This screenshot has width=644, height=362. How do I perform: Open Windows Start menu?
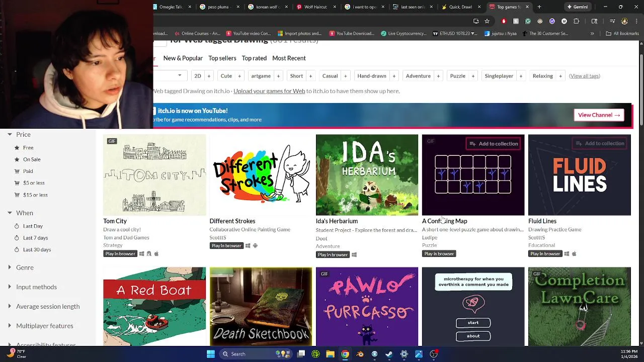[x=211, y=354]
